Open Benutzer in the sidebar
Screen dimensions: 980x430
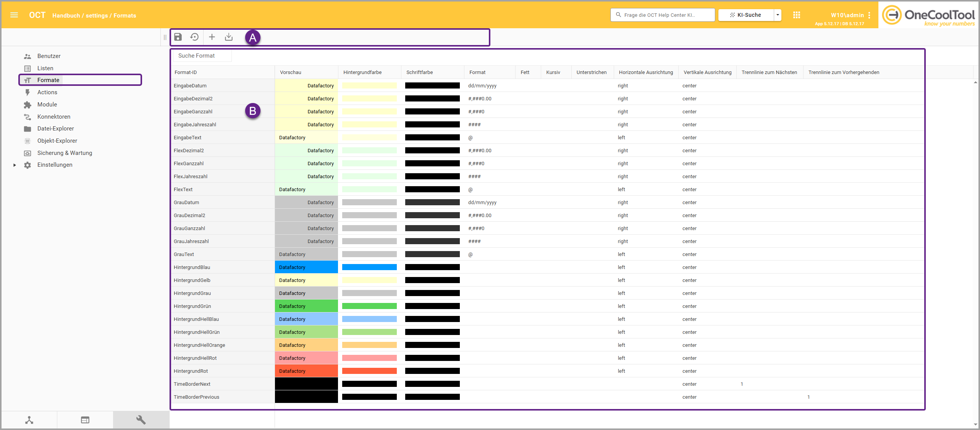pos(49,56)
